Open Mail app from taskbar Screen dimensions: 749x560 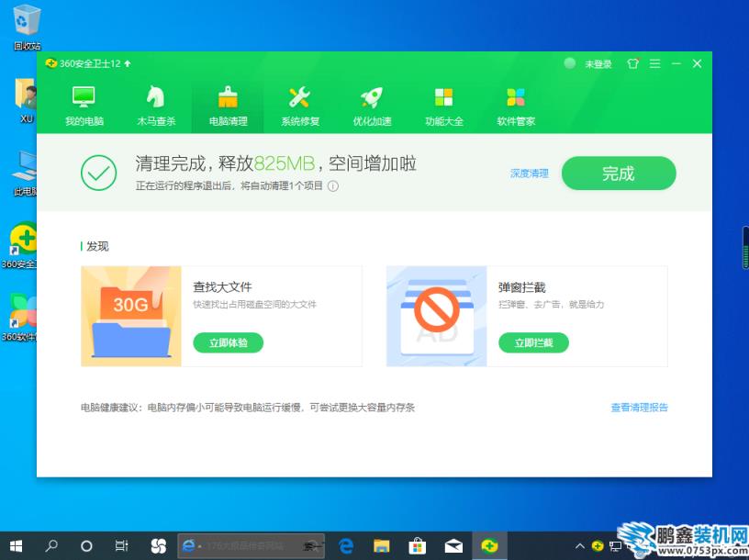tap(453, 545)
